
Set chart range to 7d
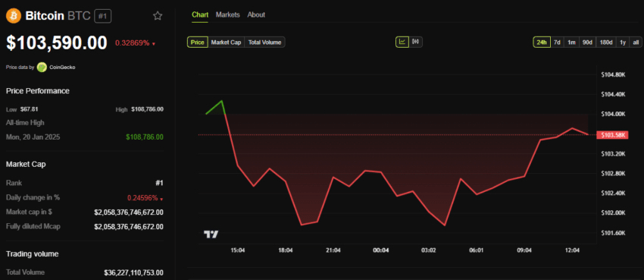tap(557, 42)
